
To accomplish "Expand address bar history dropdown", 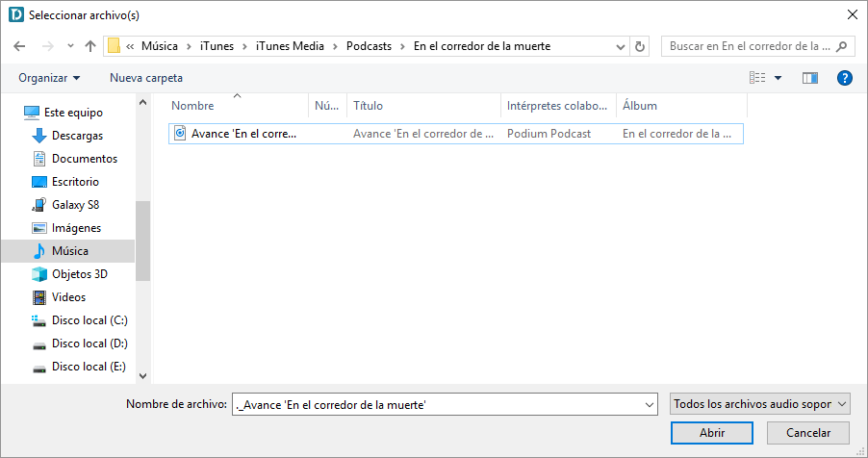I will pos(621,46).
